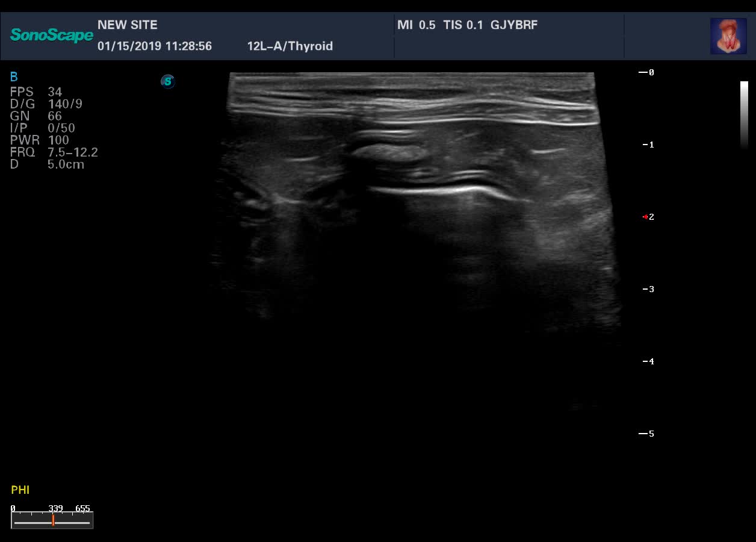Click the 339 current frame number
The image size is (756, 542).
coord(56,509)
